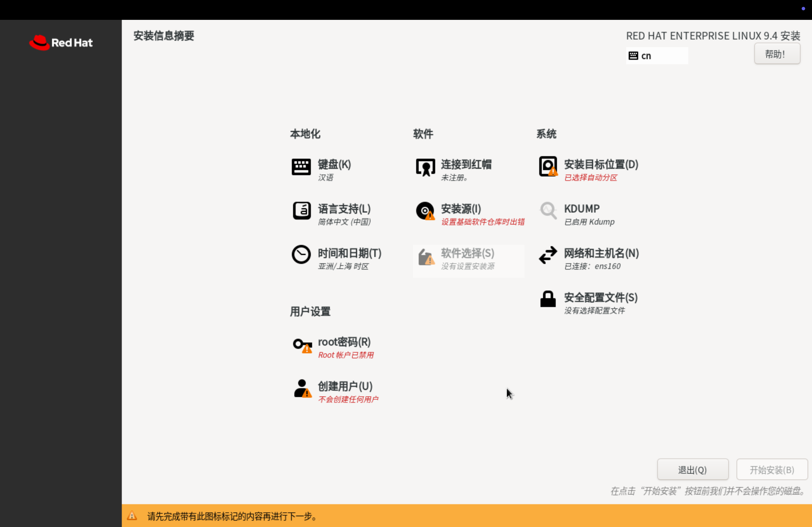Click the '简体中文 (中国)' status text
Screen dimensions: 812x527
pyautogui.click(x=344, y=222)
